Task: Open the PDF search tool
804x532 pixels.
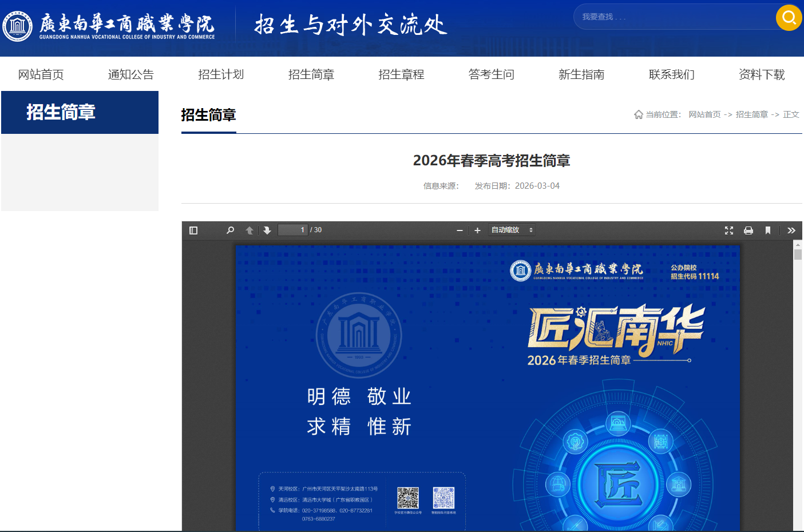Action: 230,230
